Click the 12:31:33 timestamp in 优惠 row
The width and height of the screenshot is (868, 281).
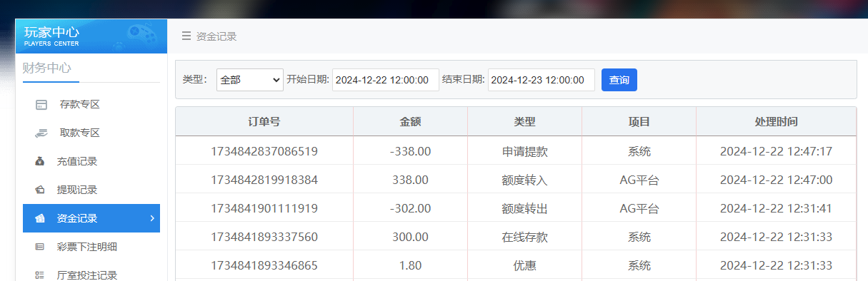tap(776, 265)
